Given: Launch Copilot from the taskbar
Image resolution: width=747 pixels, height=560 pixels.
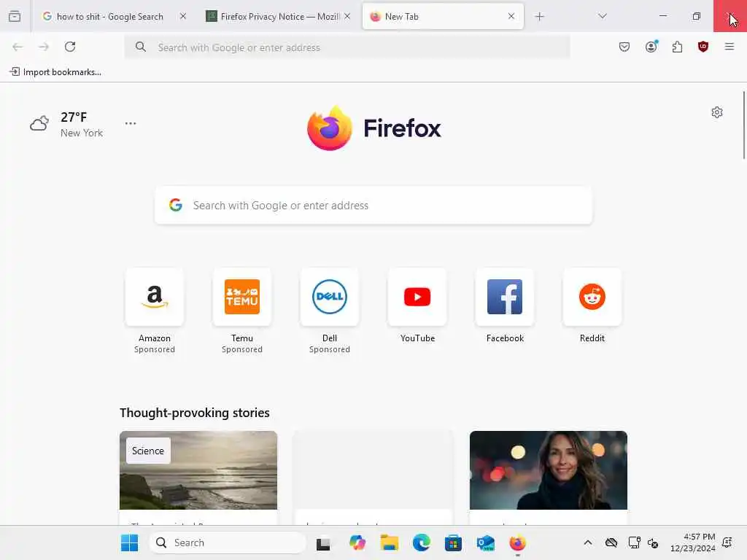Looking at the screenshot, I should (357, 542).
